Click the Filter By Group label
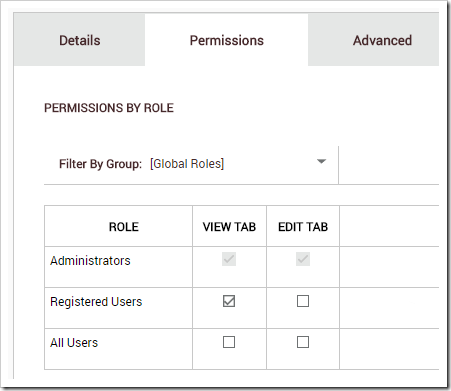Image resolution: width=451 pixels, height=391 pixels. pos(100,164)
